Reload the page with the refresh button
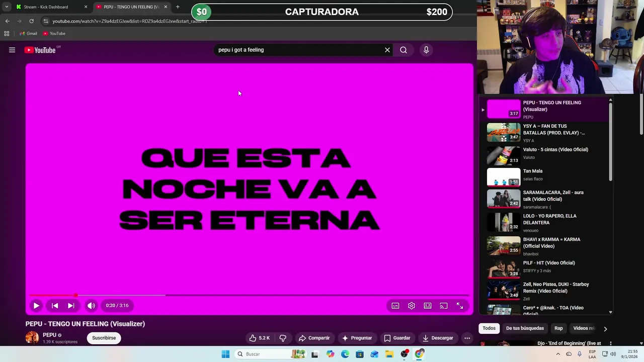The image size is (644, 362). 31,21
